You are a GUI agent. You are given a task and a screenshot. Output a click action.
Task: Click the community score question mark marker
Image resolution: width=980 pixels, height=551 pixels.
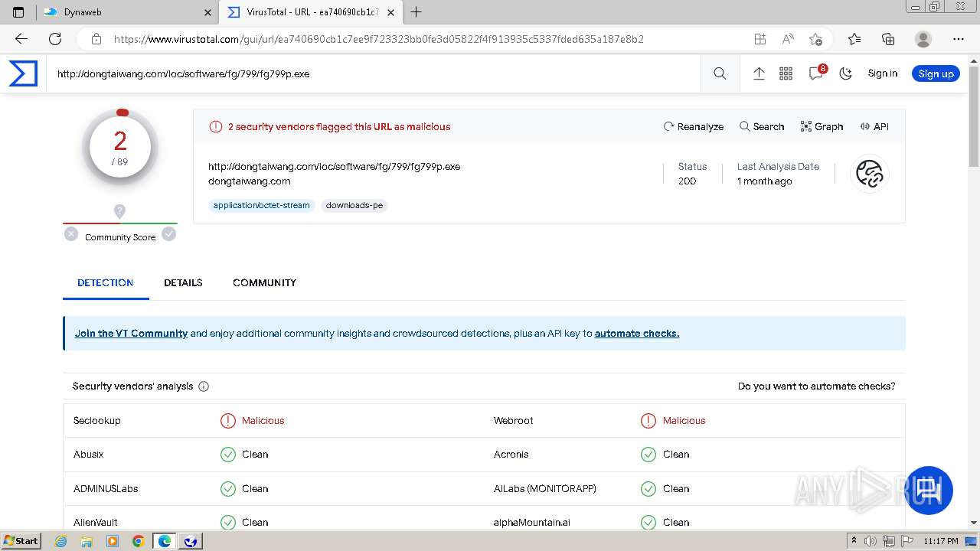[119, 211]
